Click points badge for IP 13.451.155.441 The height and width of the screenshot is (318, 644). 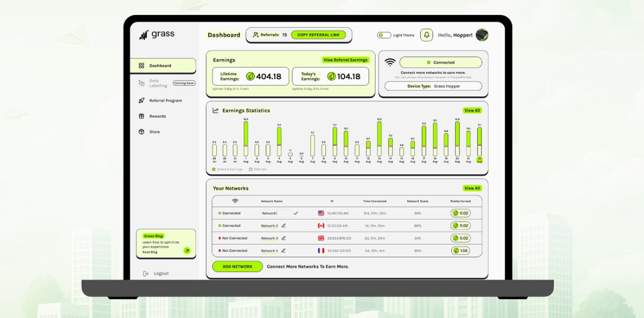460,213
